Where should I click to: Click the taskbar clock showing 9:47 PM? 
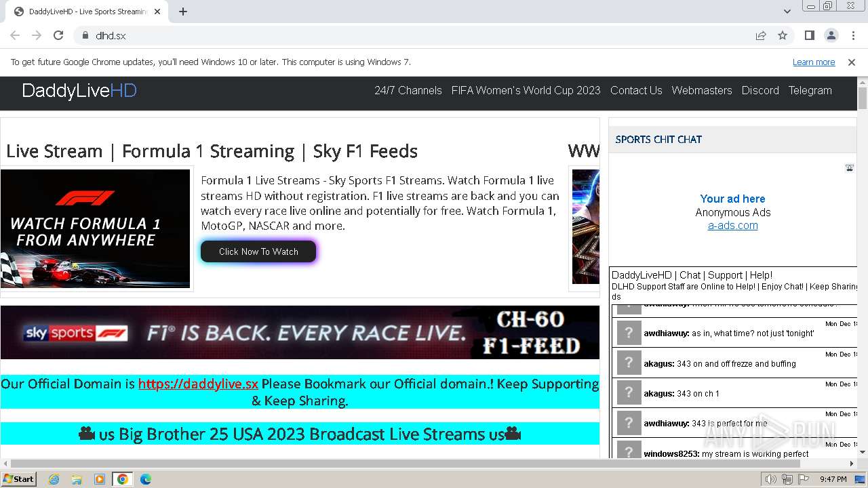(x=833, y=479)
